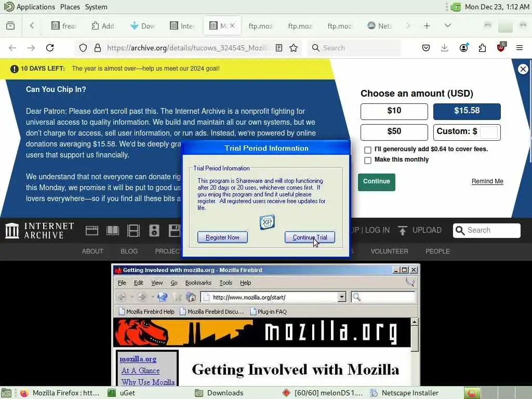Switch to the 'Nets' tab
The height and width of the screenshot is (399, 532).
tap(380, 26)
